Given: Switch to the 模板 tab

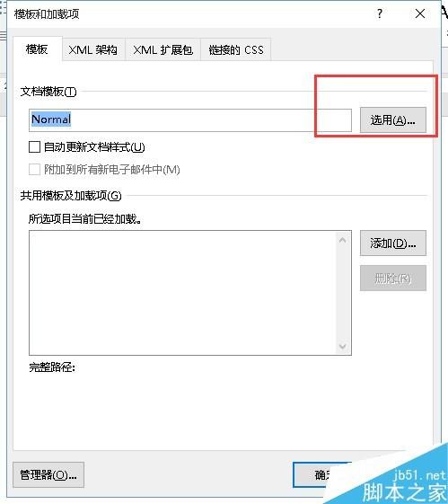Looking at the screenshot, I should pos(37,49).
